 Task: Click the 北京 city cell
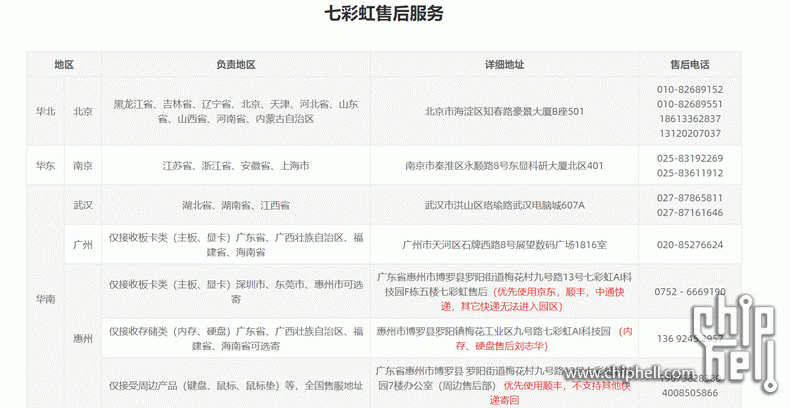pyautogui.click(x=83, y=111)
